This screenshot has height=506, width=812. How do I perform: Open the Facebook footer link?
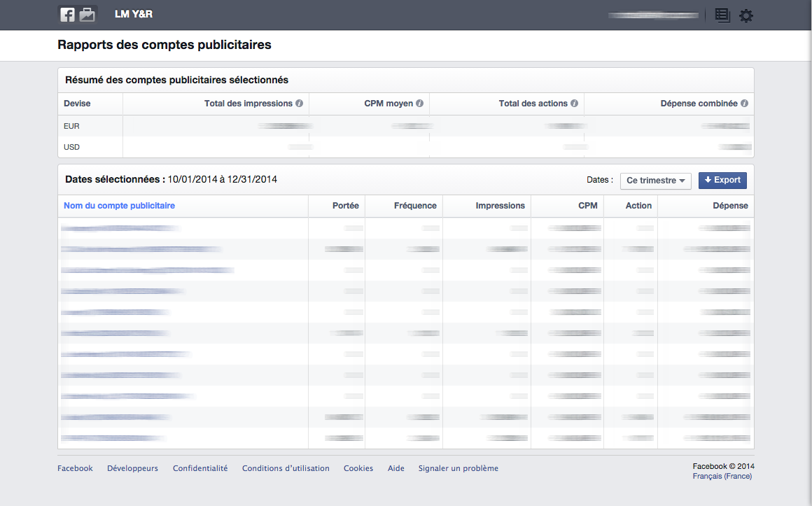point(75,468)
